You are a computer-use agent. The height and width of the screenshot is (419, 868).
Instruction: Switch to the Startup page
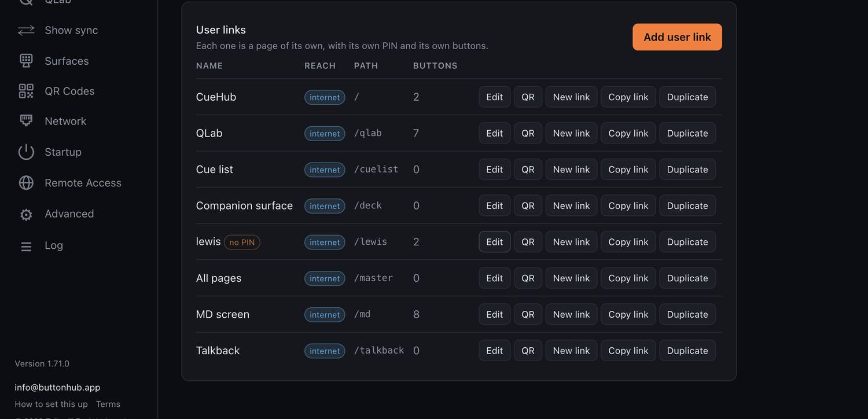63,152
